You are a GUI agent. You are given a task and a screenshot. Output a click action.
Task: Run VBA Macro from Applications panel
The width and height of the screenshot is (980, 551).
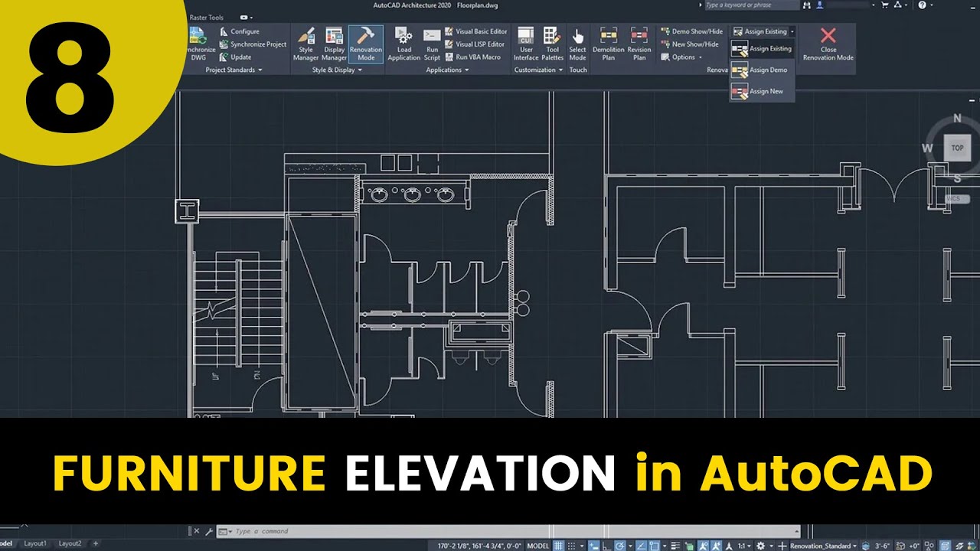472,57
